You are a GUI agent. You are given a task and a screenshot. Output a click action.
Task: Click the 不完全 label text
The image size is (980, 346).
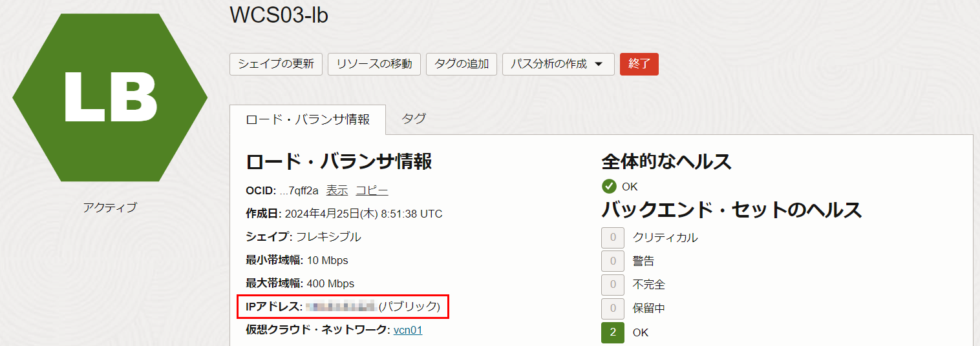(649, 285)
